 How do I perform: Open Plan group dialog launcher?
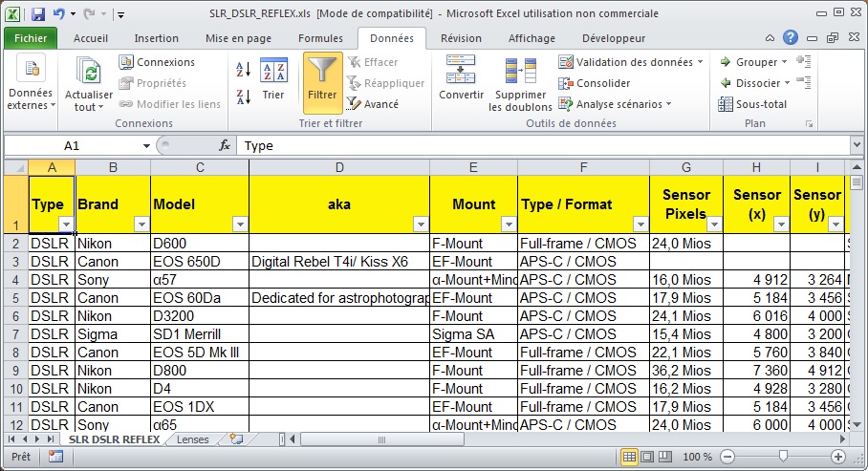click(x=809, y=124)
